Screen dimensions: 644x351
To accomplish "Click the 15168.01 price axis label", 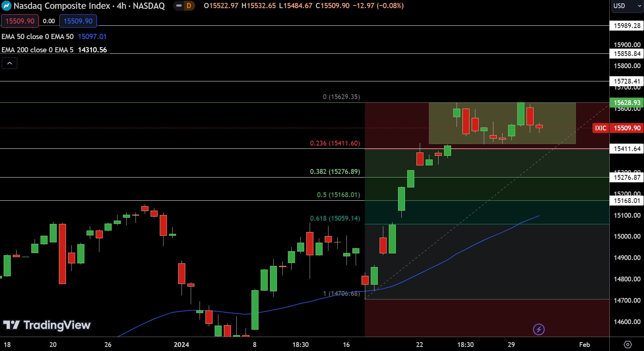I will (627, 200).
